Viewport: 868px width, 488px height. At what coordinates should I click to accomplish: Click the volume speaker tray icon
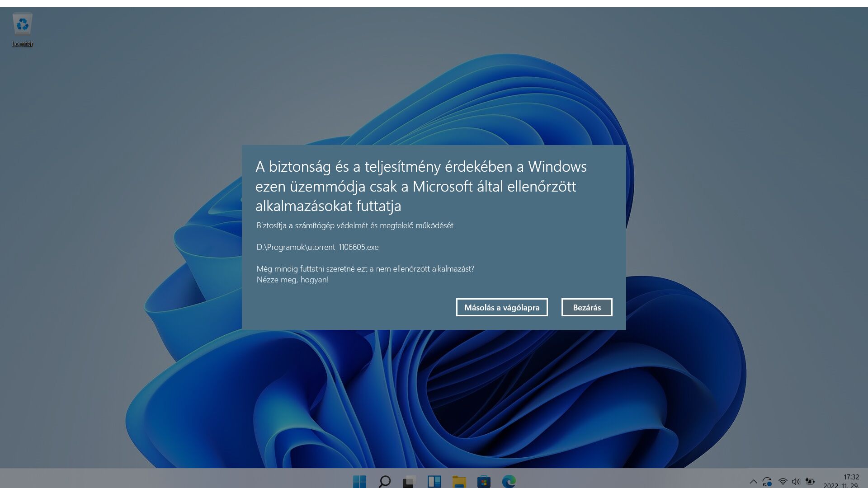pyautogui.click(x=796, y=482)
